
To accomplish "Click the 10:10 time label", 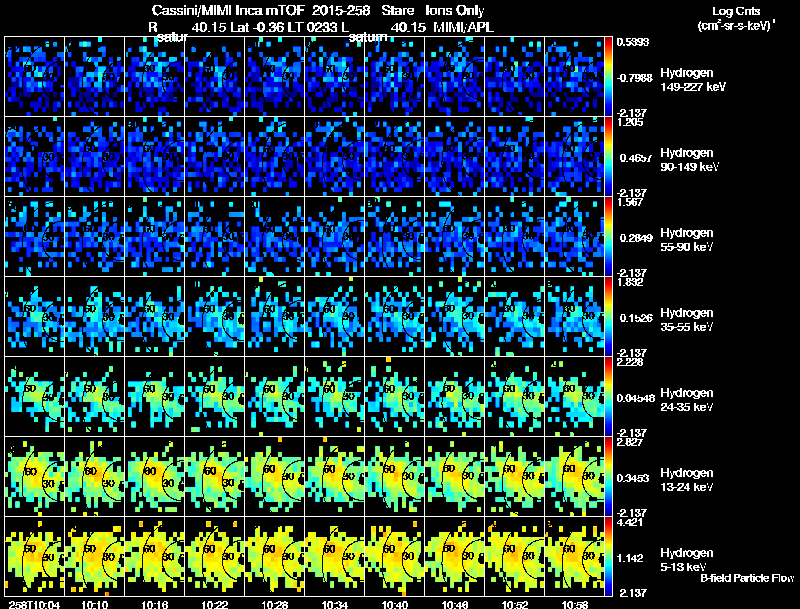I will (x=94, y=604).
